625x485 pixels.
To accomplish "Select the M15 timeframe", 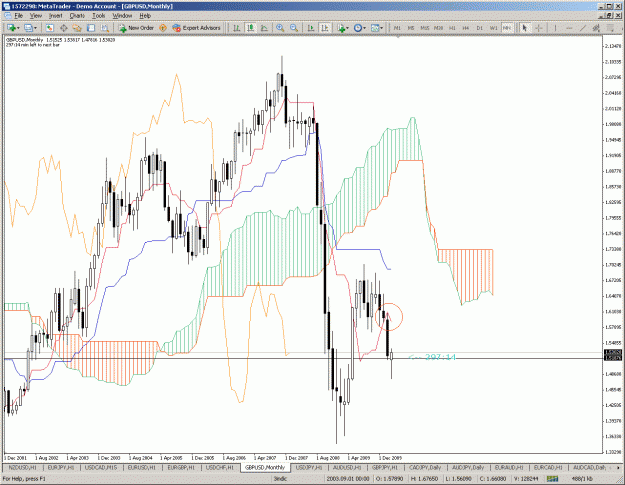I will [425, 28].
